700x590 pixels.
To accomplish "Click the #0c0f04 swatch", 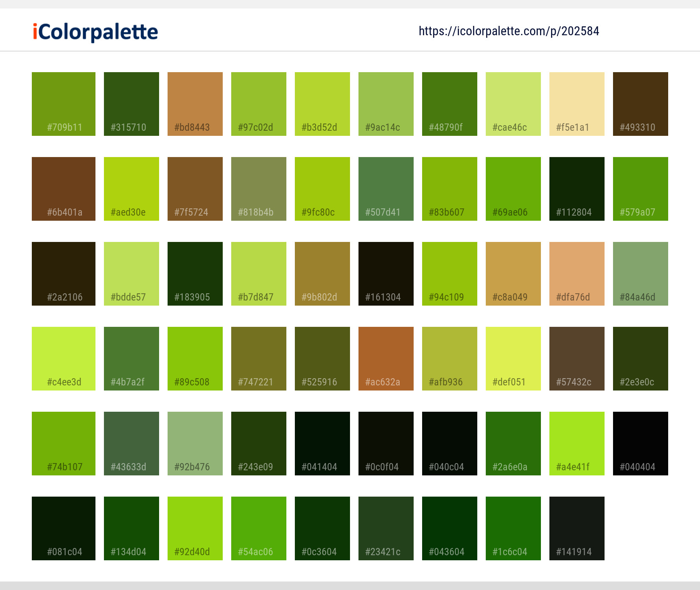I will pos(386,444).
